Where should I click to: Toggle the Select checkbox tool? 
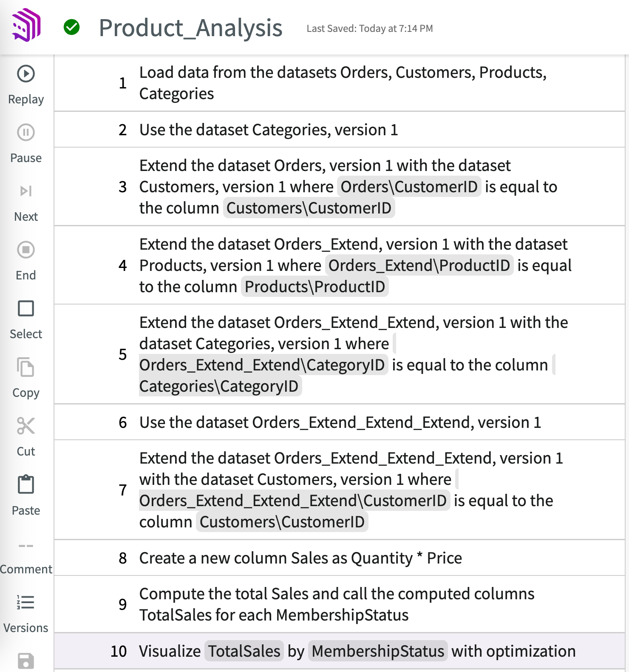click(26, 309)
